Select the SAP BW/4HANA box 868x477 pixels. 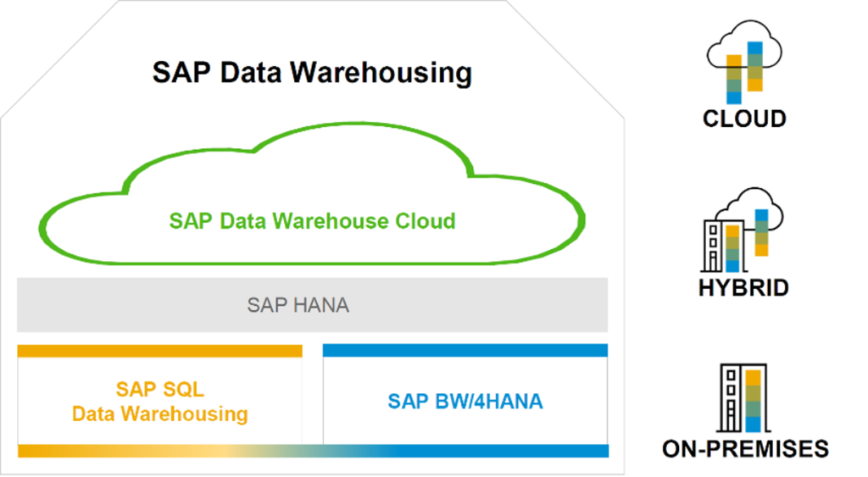click(465, 402)
